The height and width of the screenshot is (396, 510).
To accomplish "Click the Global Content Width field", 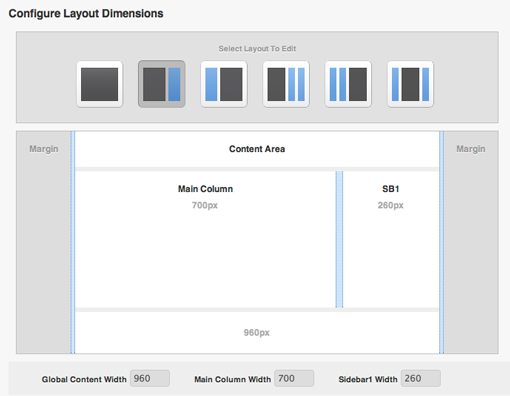I will click(150, 379).
